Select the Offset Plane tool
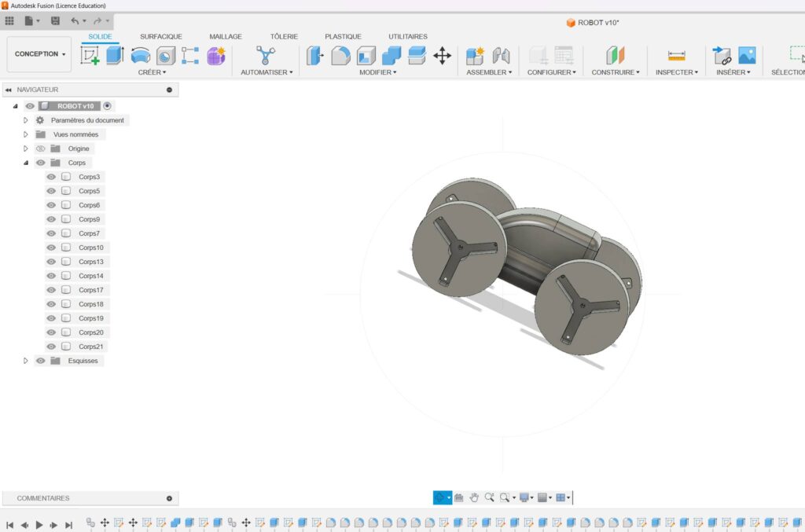Viewport: 805px width, 532px height. click(x=615, y=56)
